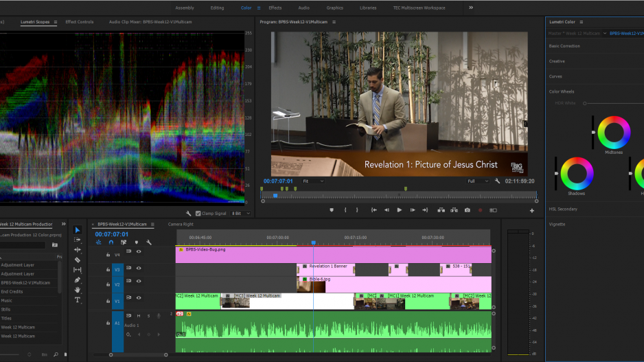Click the Mark In button

[x=345, y=210]
